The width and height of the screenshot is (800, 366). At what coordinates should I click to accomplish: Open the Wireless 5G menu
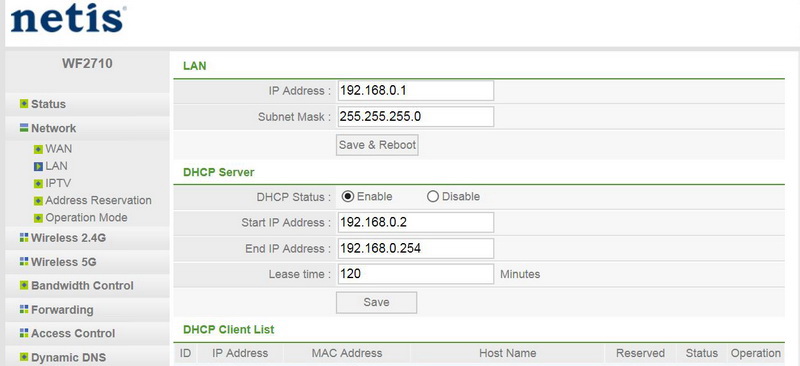click(63, 262)
